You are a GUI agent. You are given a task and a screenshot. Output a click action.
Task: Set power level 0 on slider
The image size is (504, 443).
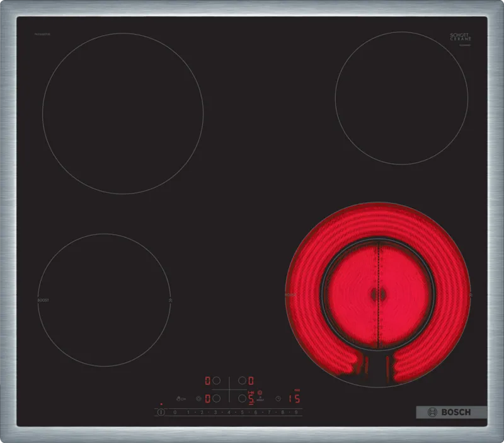[175, 412]
